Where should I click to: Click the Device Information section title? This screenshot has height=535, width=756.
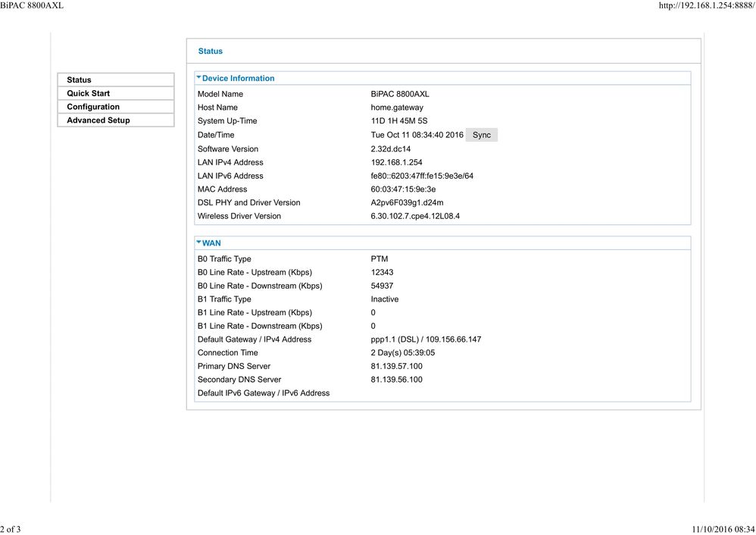coord(238,78)
